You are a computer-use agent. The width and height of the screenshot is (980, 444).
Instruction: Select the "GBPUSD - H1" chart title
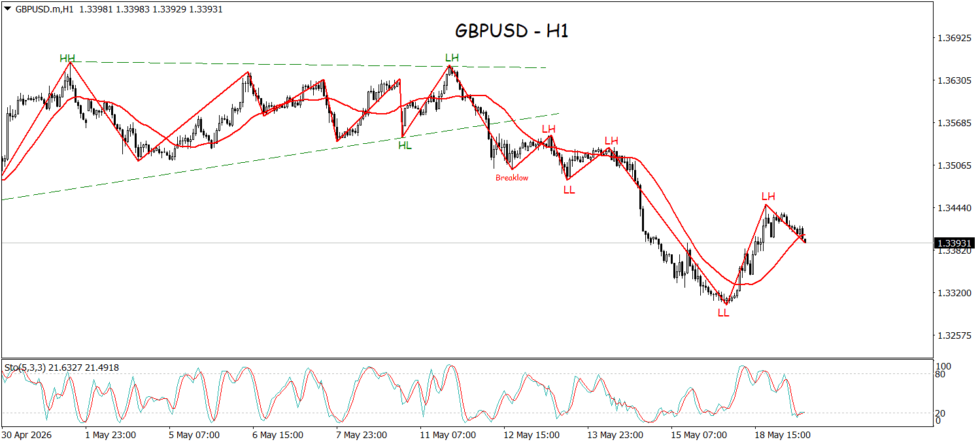512,31
